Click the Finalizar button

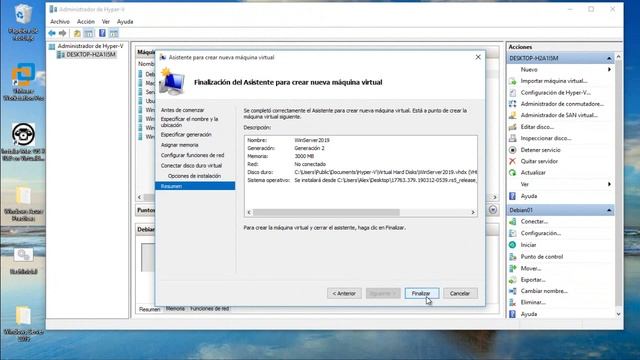[x=422, y=293]
